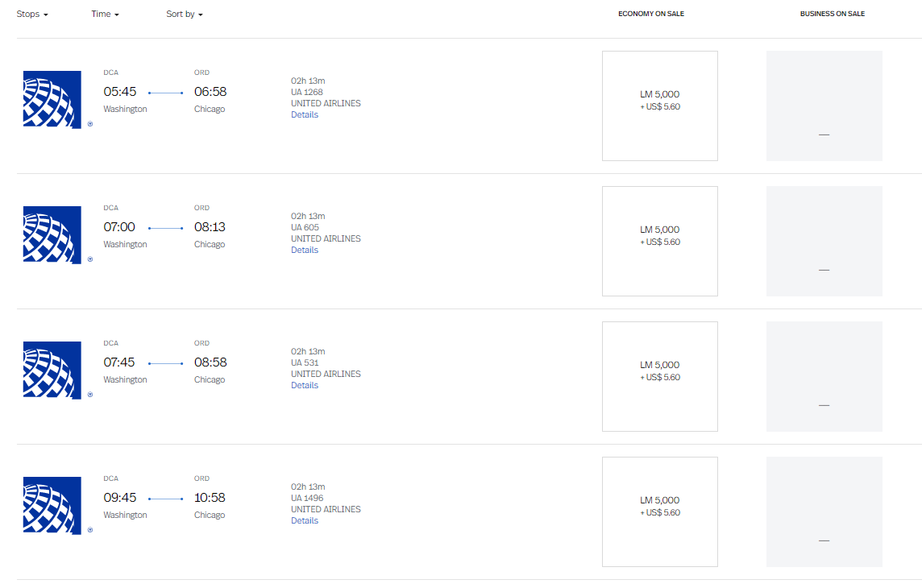Click the 09:45 departure time
This screenshot has height=588, width=922.
(x=120, y=498)
